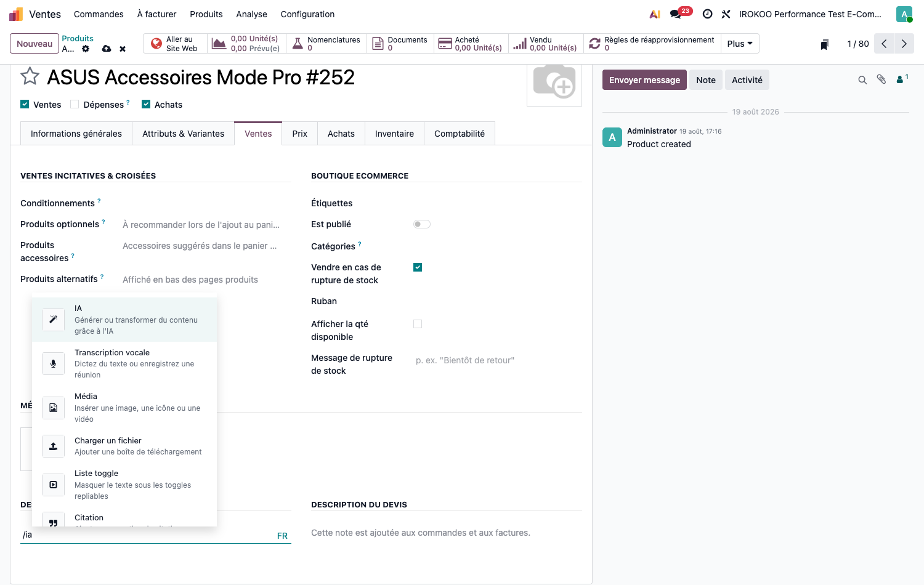Switch to Informations générales tab
The width and height of the screenshot is (924, 585).
(x=76, y=134)
